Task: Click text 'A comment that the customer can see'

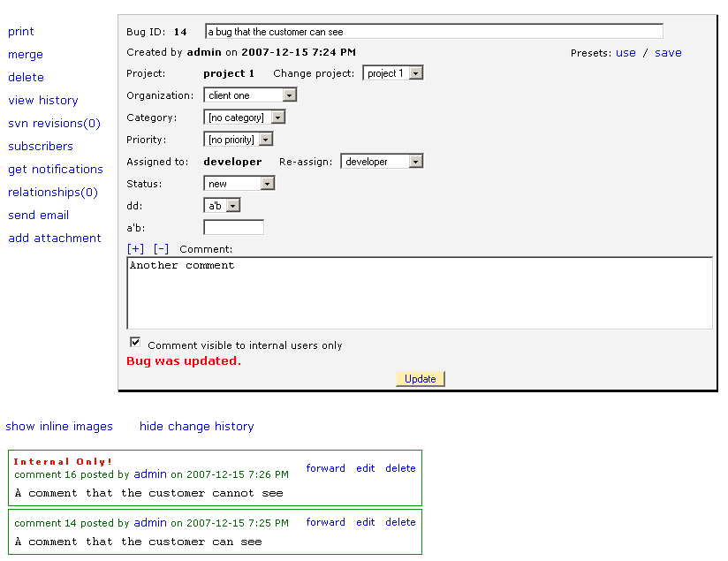Action: tap(139, 542)
